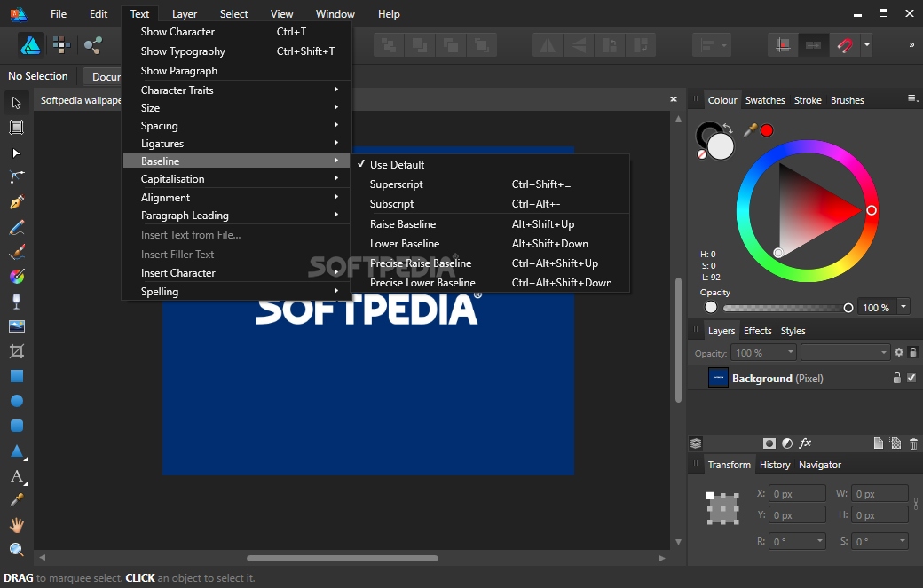This screenshot has height=588, width=923.
Task: Add a mask layer
Action: pos(769,443)
